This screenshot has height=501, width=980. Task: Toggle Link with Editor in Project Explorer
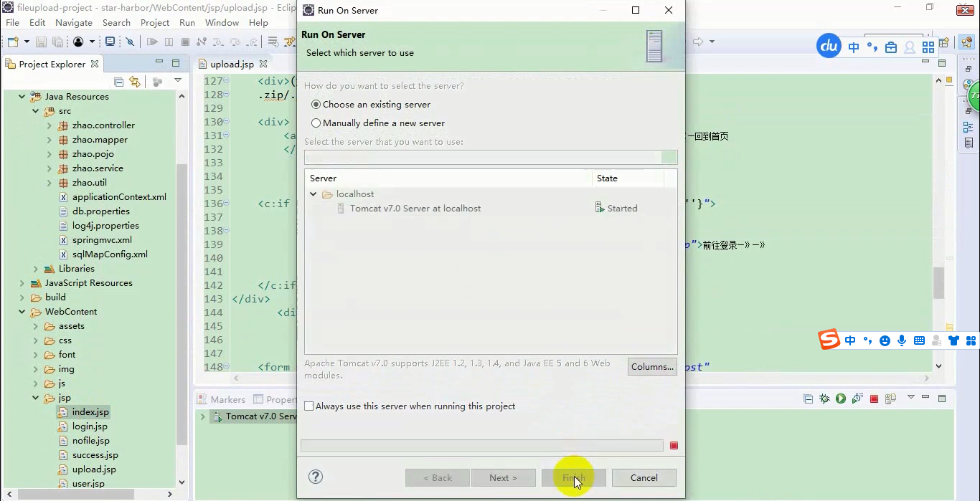pyautogui.click(x=134, y=82)
